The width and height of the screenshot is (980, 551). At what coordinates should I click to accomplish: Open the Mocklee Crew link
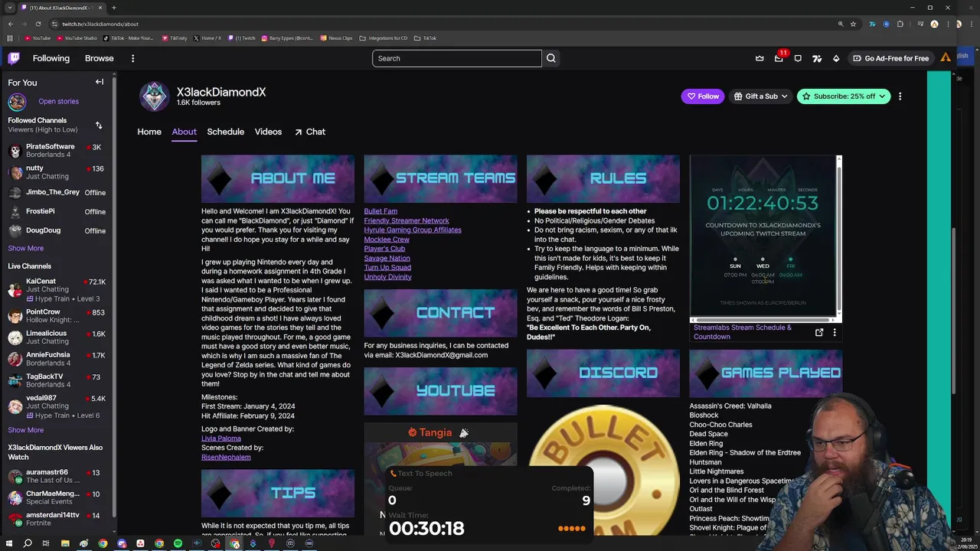click(x=387, y=240)
